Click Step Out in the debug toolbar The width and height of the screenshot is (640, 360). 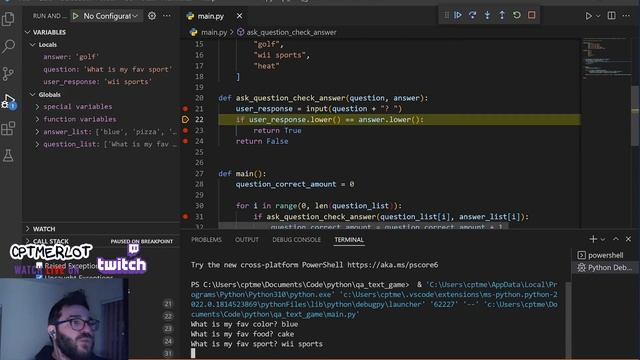(502, 15)
